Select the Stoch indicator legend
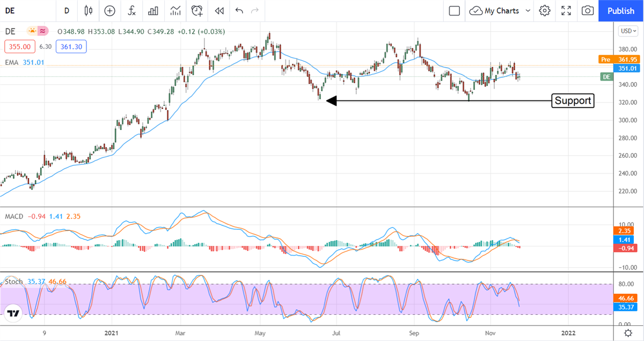Image resolution: width=644 pixels, height=341 pixels. click(x=14, y=281)
